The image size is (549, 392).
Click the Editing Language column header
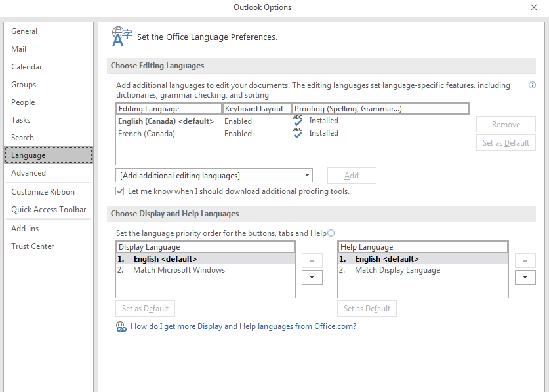169,109
